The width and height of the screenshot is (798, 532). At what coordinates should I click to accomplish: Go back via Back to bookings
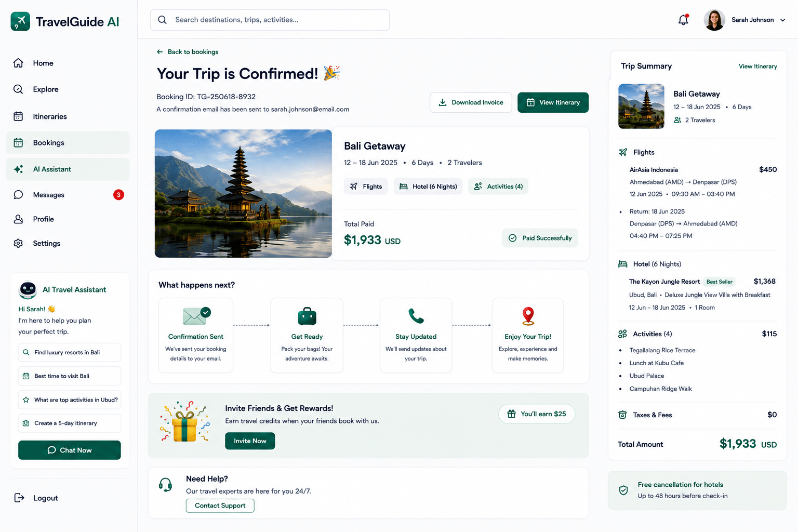(188, 52)
